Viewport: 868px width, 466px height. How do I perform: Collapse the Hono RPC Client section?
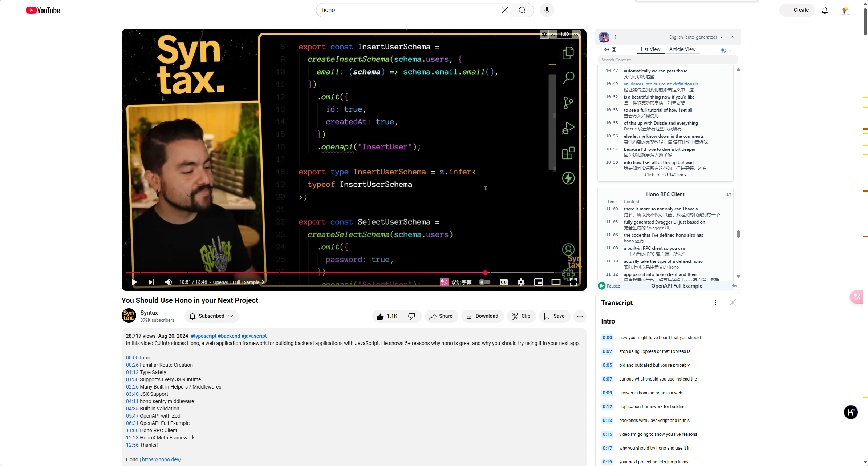(602, 194)
